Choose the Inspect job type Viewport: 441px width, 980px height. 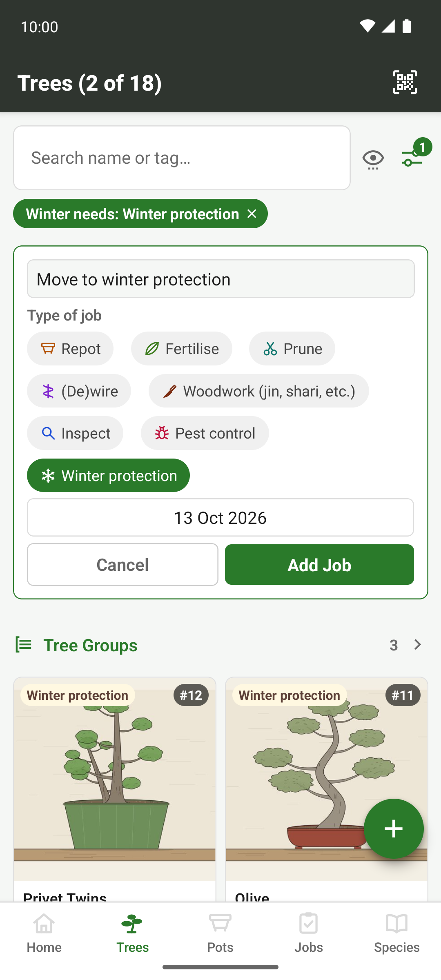pos(75,433)
